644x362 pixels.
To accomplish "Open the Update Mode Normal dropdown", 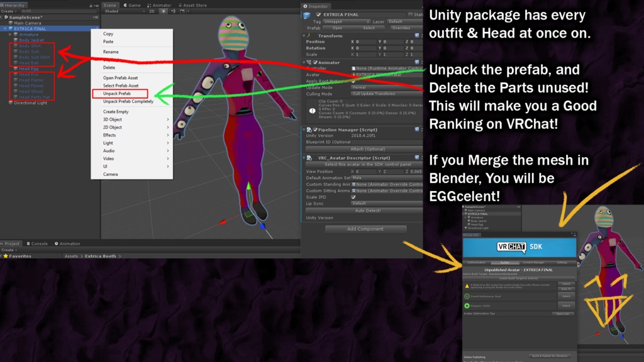I will (387, 87).
